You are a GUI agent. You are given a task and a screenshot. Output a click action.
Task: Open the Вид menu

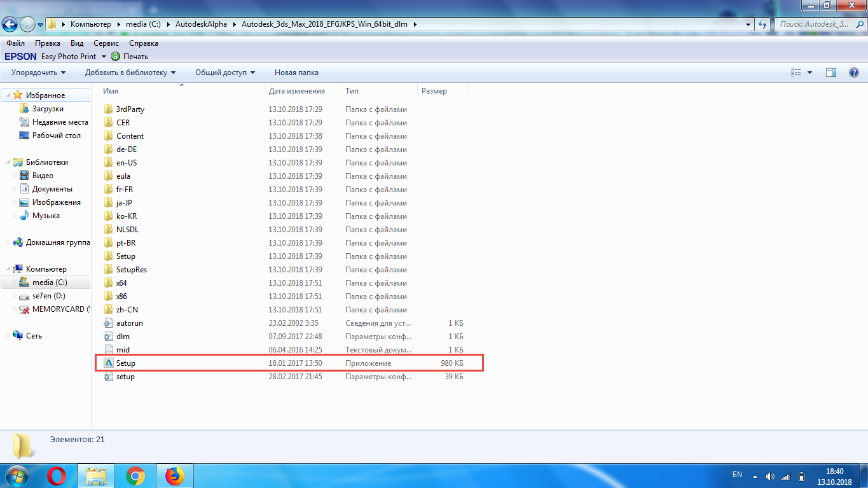click(77, 43)
